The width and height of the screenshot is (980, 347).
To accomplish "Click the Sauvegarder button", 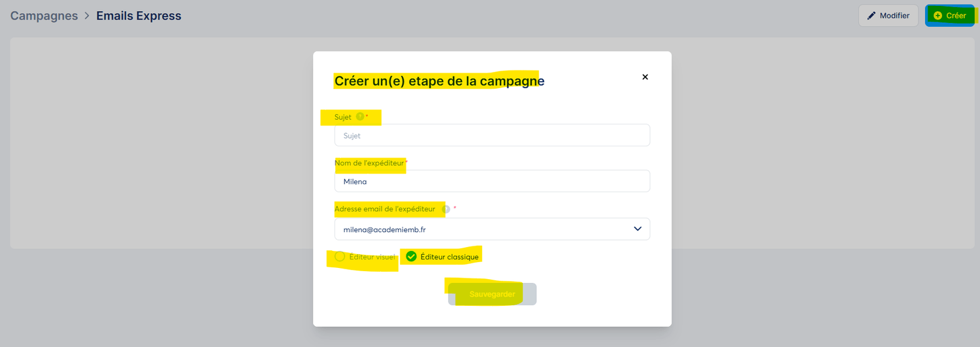I will click(492, 294).
